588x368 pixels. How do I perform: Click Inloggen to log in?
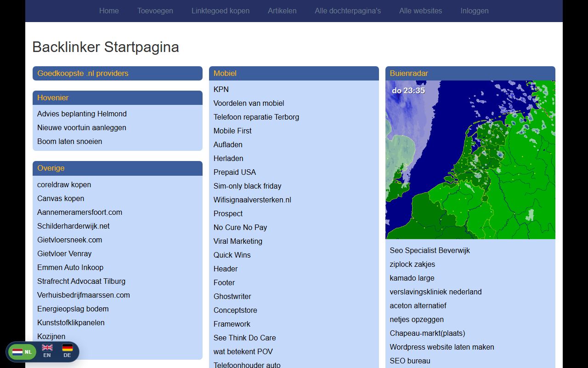[x=475, y=11]
